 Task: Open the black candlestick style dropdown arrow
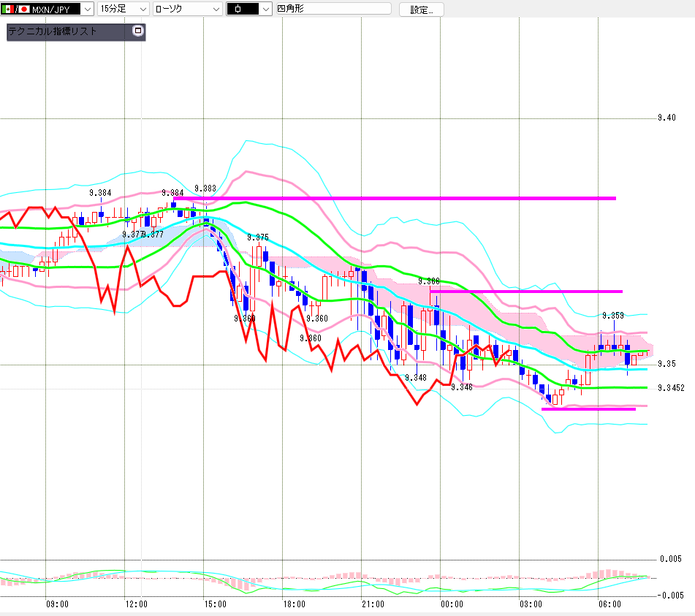point(265,9)
